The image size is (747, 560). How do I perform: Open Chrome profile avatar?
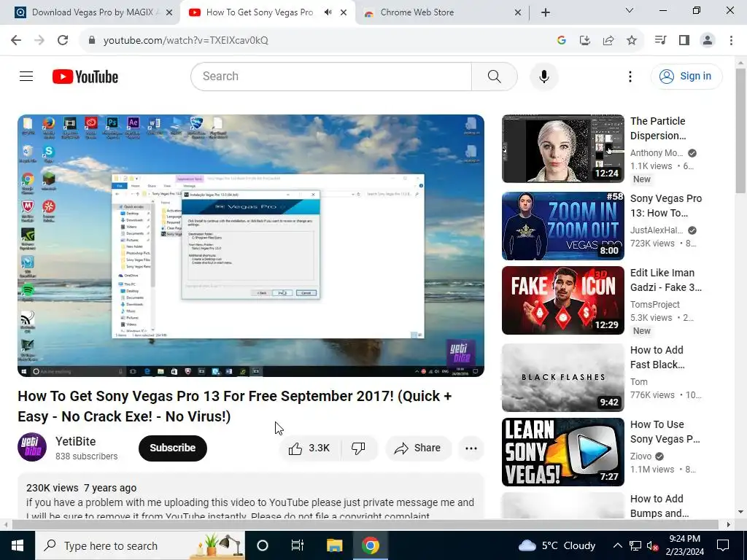click(x=708, y=40)
